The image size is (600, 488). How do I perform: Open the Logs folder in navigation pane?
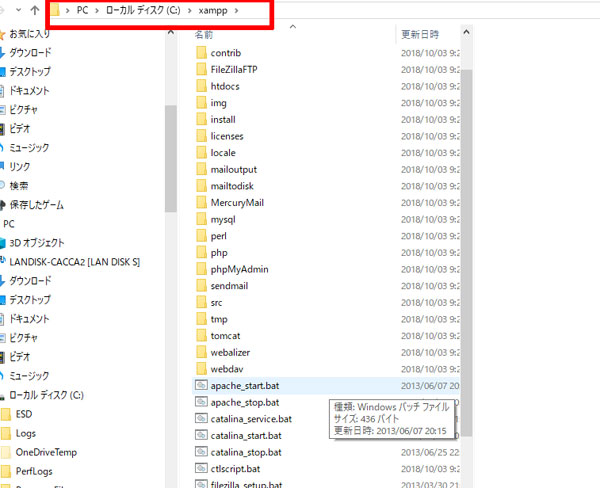tap(26, 433)
